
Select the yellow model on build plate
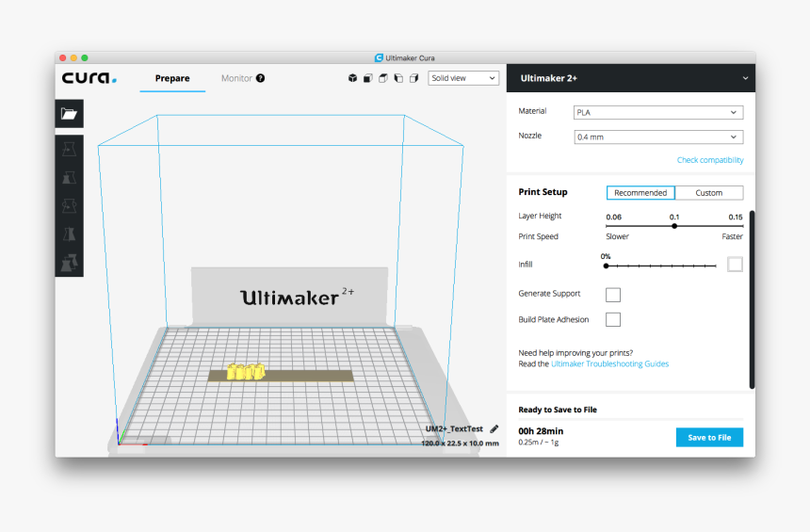click(246, 371)
